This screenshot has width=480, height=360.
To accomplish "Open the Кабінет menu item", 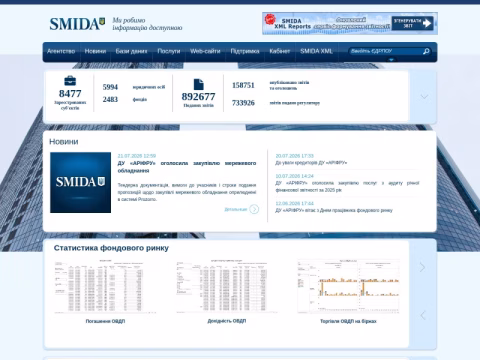I will 280,51.
